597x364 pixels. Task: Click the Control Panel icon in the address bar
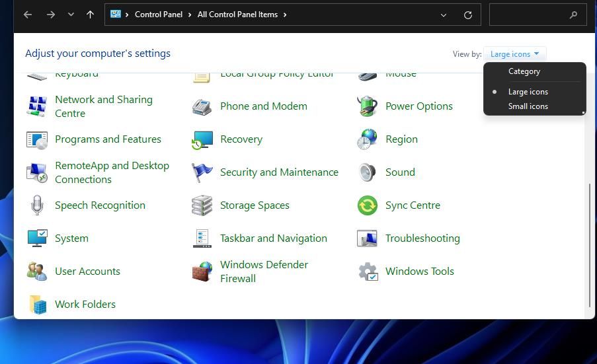[x=115, y=15]
